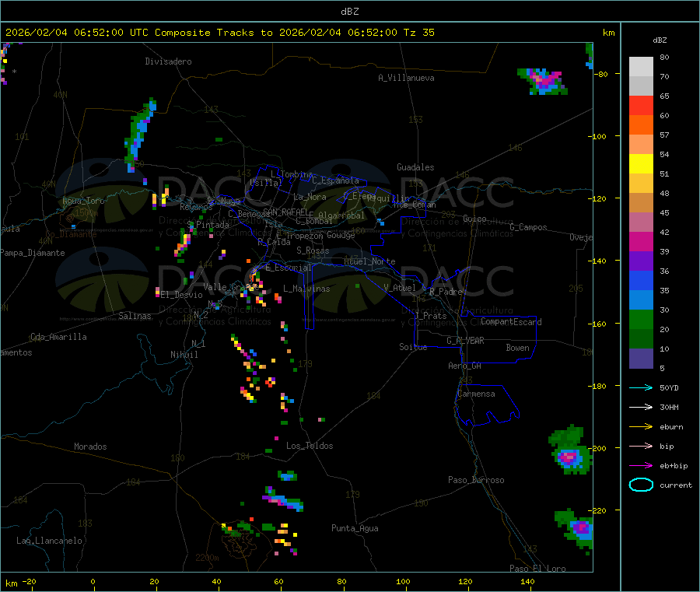Click the Bowen place label
The height and width of the screenshot is (592, 700).
[518, 348]
